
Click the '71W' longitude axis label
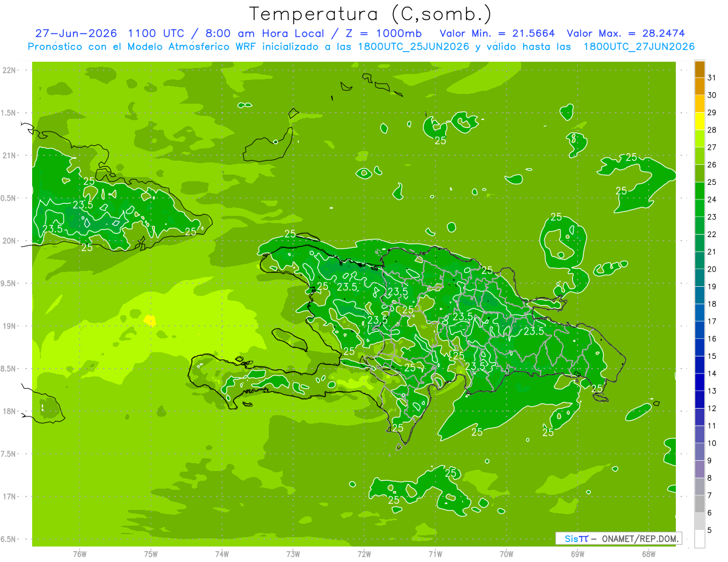point(435,554)
